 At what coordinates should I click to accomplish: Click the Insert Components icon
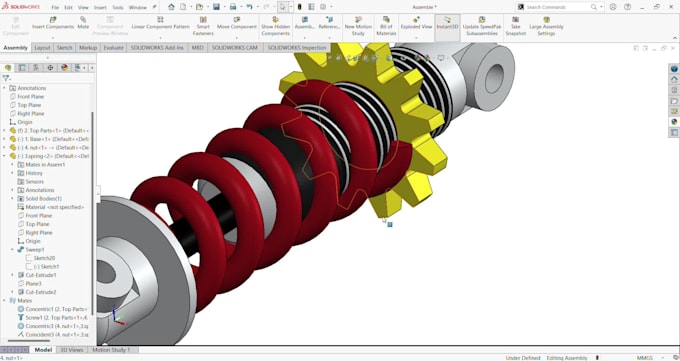click(x=53, y=20)
